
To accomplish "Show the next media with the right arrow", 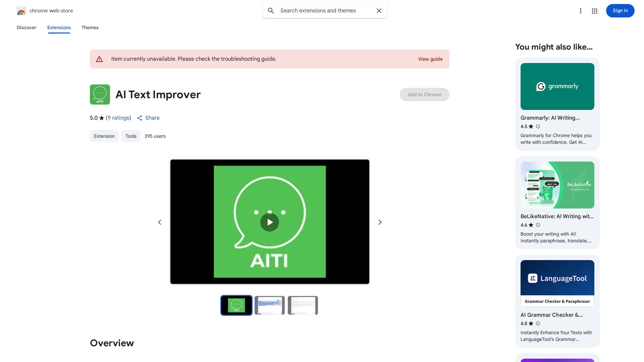I will [x=380, y=222].
